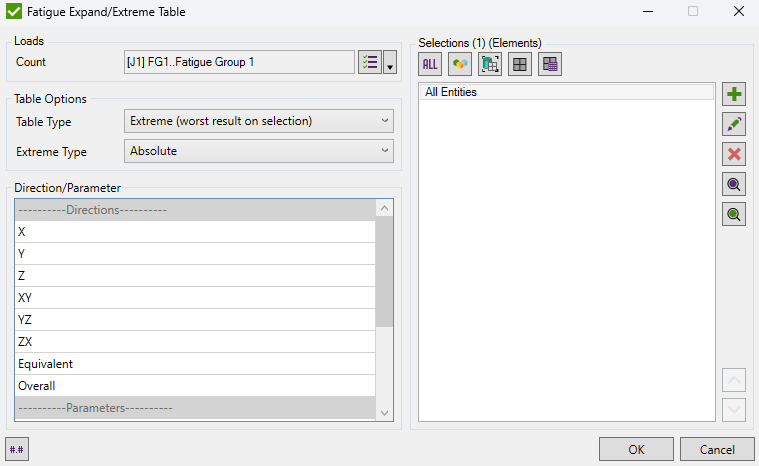
Task: Click the grid icon in Selections toolbar
Action: [520, 64]
